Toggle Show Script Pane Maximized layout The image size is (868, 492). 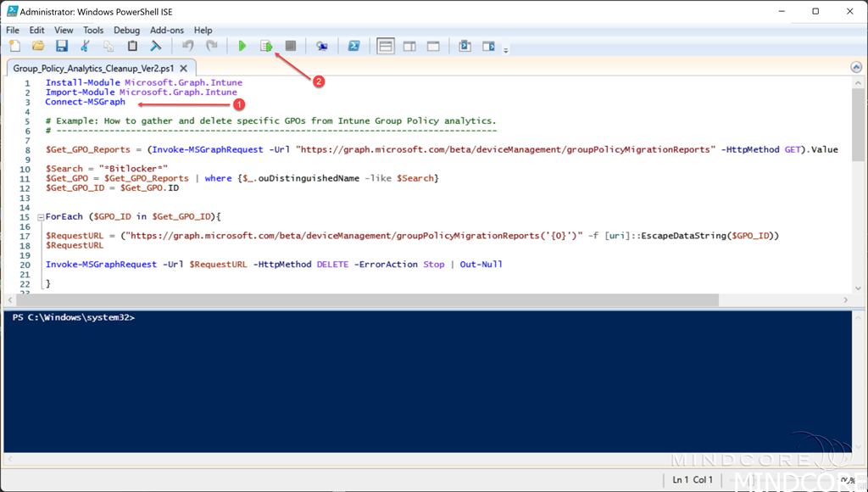point(433,46)
